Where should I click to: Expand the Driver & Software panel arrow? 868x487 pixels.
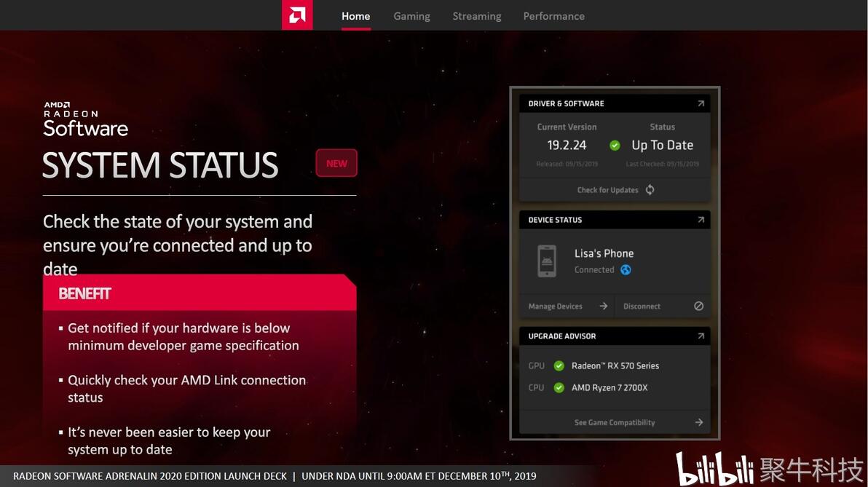click(701, 103)
